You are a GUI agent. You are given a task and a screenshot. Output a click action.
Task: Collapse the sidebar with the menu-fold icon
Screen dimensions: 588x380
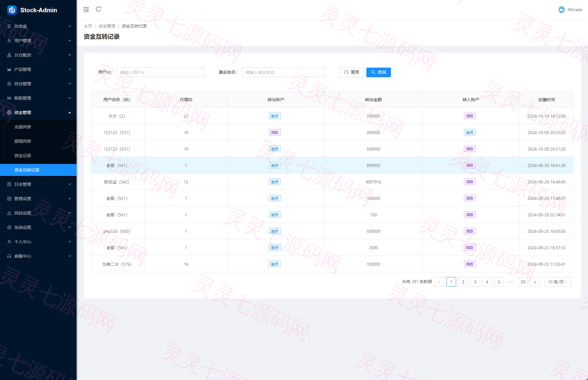(x=86, y=10)
